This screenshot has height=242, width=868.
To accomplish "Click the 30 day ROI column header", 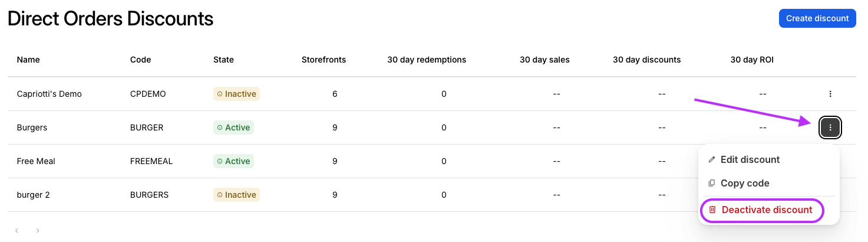I will point(752,60).
